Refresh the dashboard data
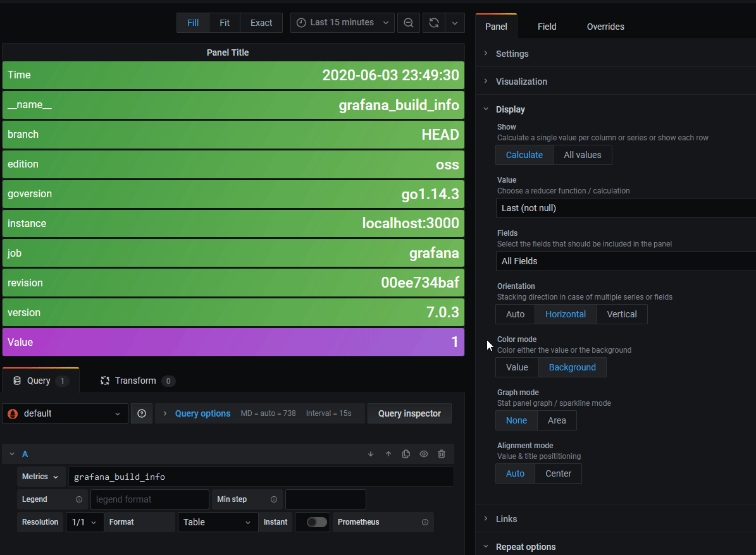 coord(433,22)
